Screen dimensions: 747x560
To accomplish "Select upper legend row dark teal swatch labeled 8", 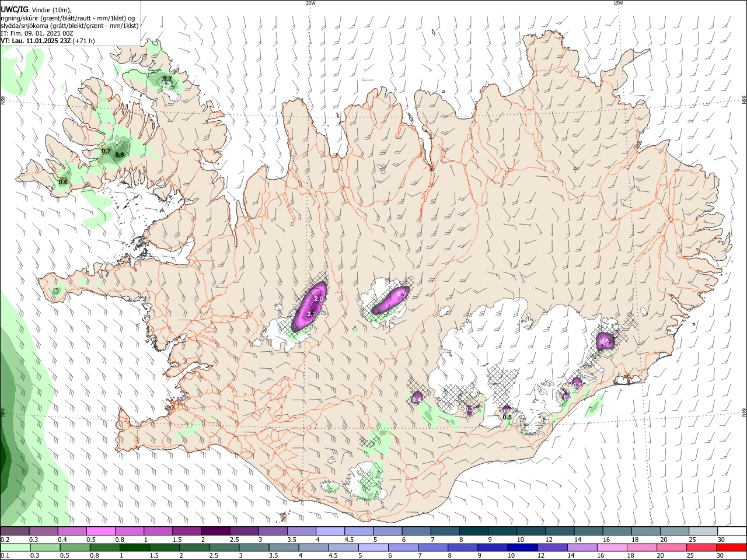I will [x=473, y=531].
